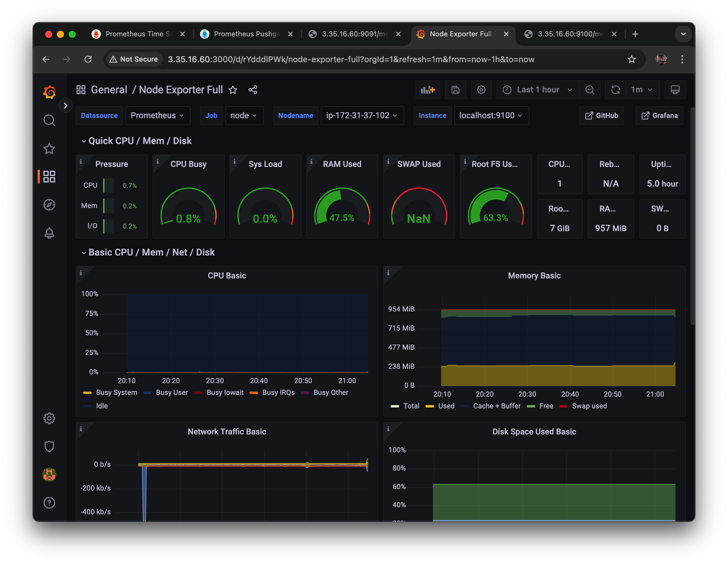
Task: Collapse Quick CPU / Mem / Disk row
Action: [x=140, y=141]
